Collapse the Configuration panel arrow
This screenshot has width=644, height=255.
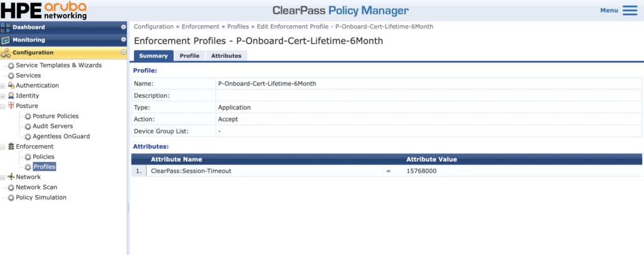tap(123, 53)
